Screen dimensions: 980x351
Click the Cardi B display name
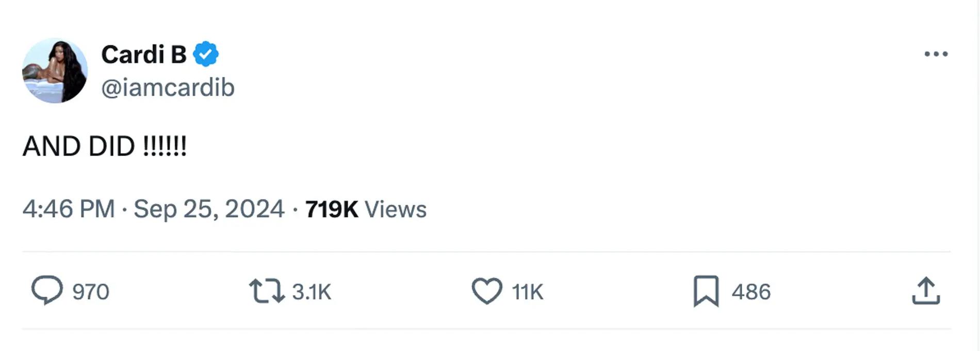click(x=143, y=54)
